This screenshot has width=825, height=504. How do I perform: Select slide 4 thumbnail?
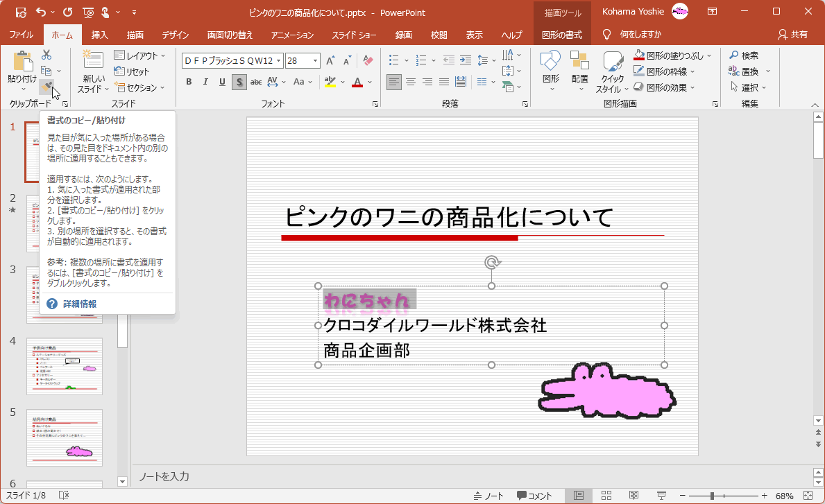(65, 366)
